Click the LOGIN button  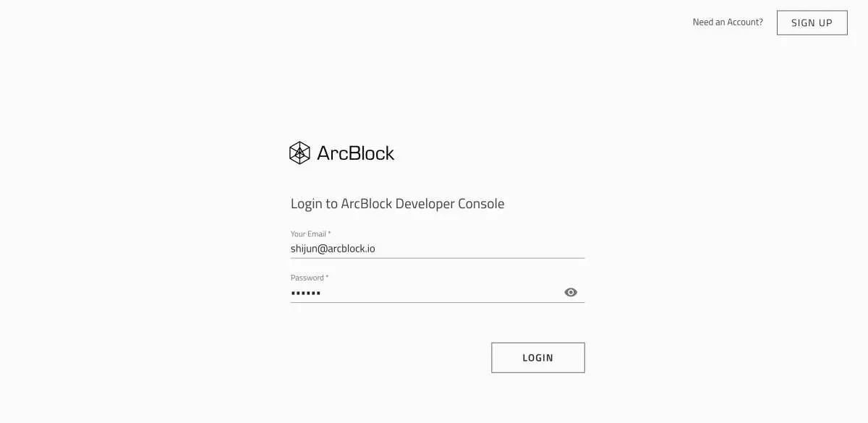pos(538,357)
